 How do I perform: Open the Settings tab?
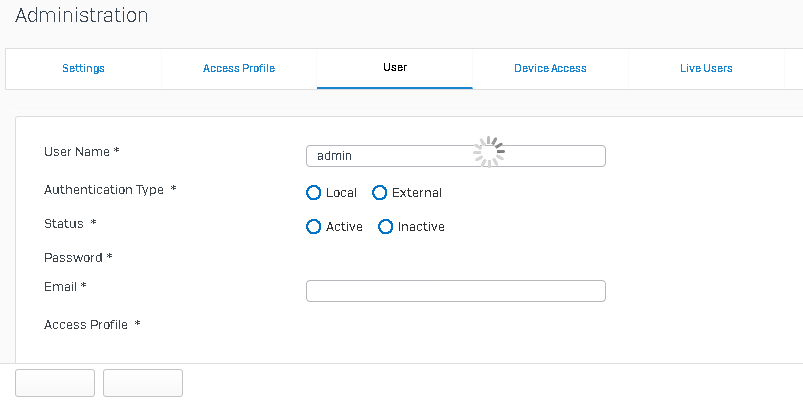(83, 69)
